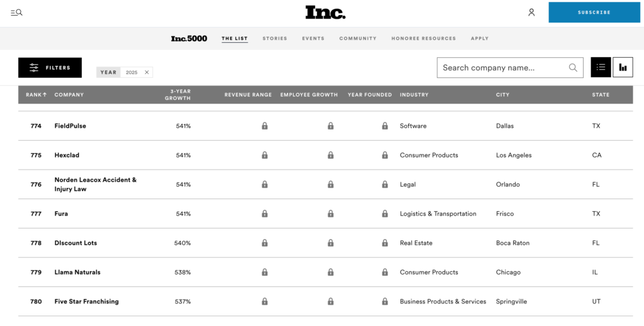Click Five Star Franchising employee growth lock

(x=331, y=302)
